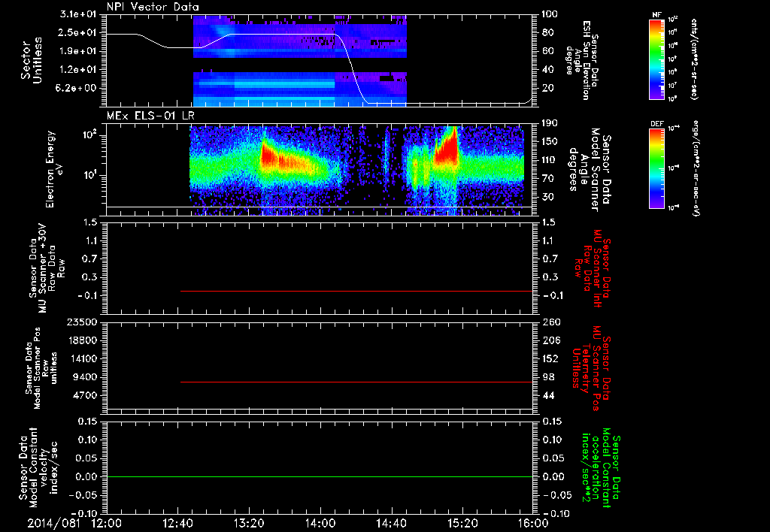Click the 14:00 time axis label
Screen dimensions: 770x532
(320, 524)
